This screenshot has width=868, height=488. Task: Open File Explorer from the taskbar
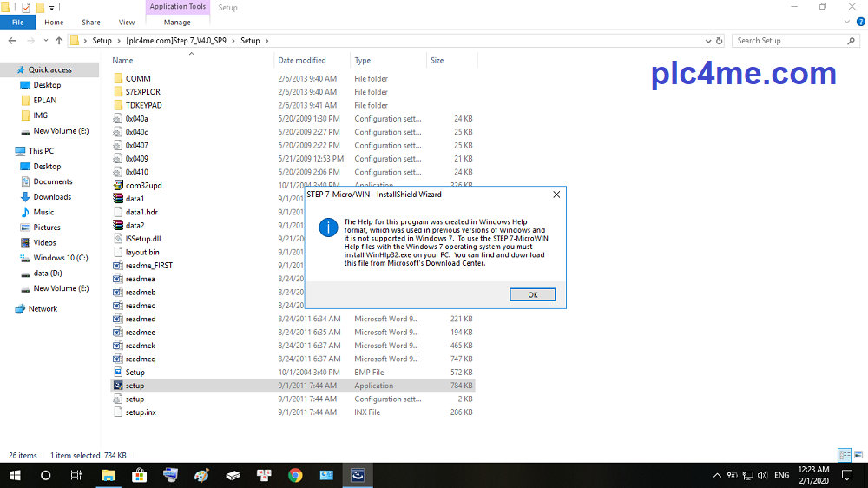[108, 475]
